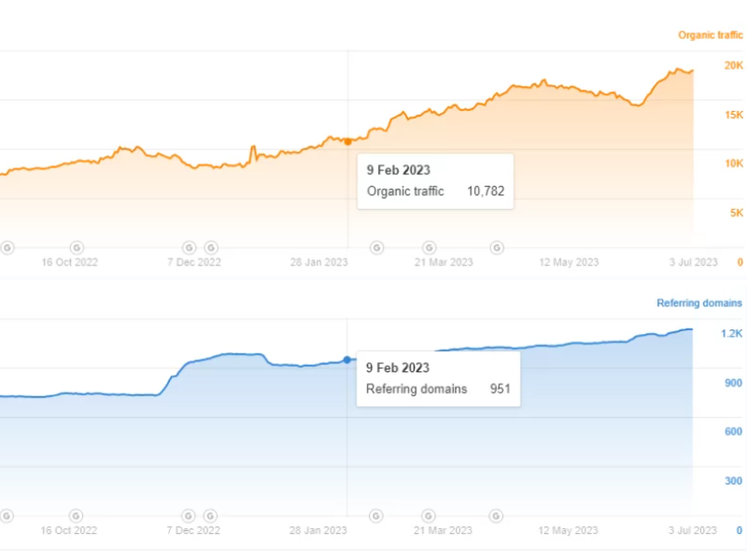Click Google update marker above 16 Oct 2022 on organic traffic chart

click(x=76, y=247)
